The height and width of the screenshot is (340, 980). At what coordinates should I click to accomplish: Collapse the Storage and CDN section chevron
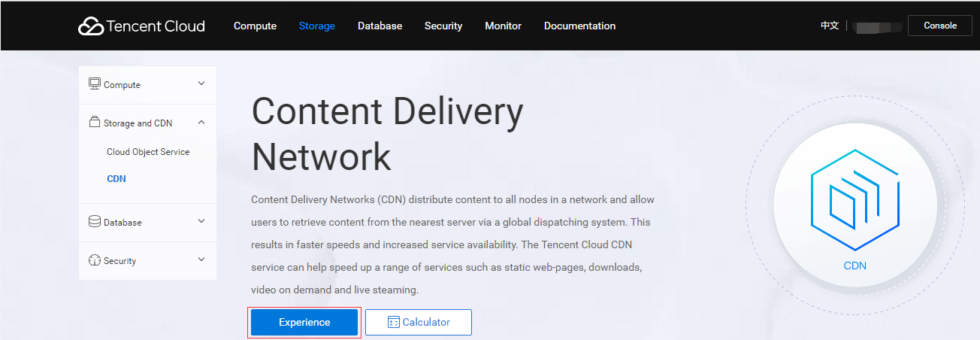click(x=201, y=122)
